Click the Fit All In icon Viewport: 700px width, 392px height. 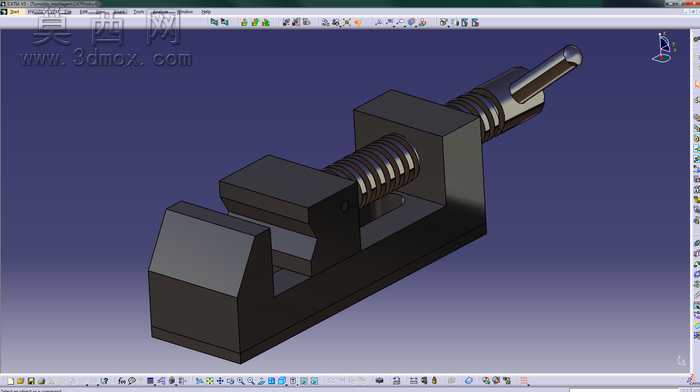(209, 381)
